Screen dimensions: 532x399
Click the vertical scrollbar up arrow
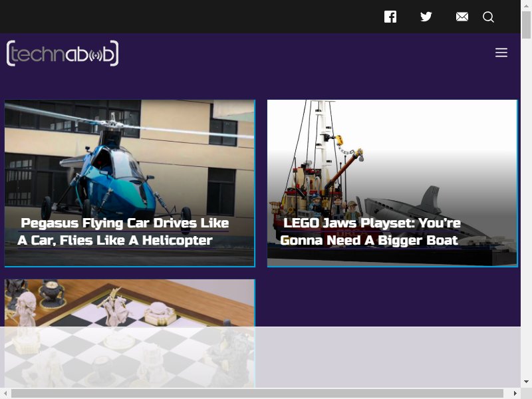click(x=526, y=5)
